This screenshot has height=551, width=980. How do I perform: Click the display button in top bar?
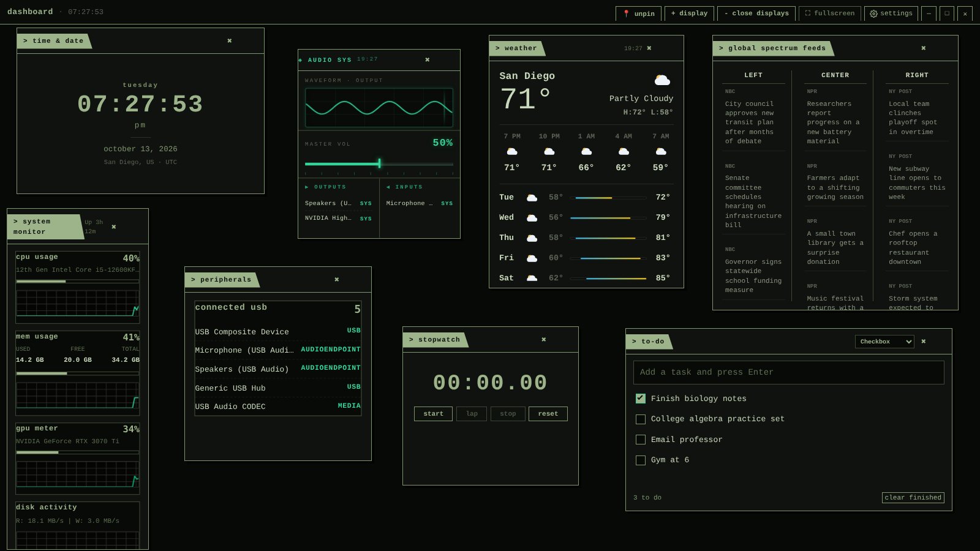point(689,13)
